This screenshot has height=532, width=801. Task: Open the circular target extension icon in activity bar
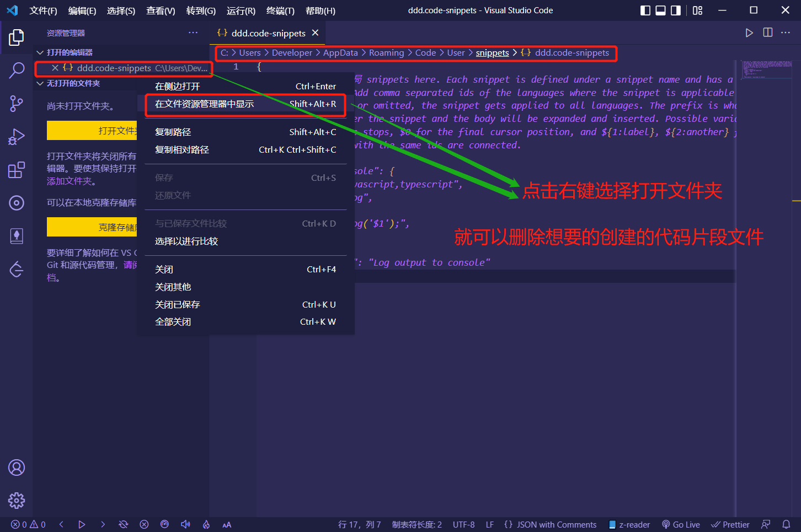point(17,203)
